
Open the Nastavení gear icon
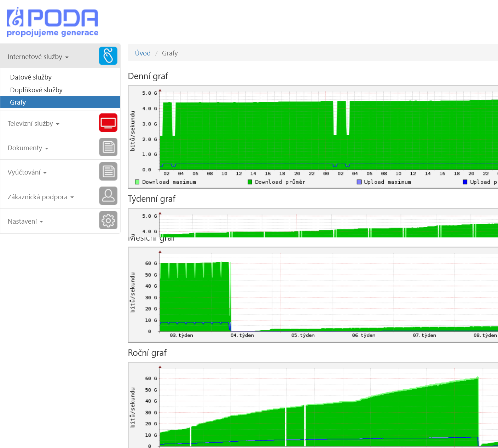click(108, 220)
